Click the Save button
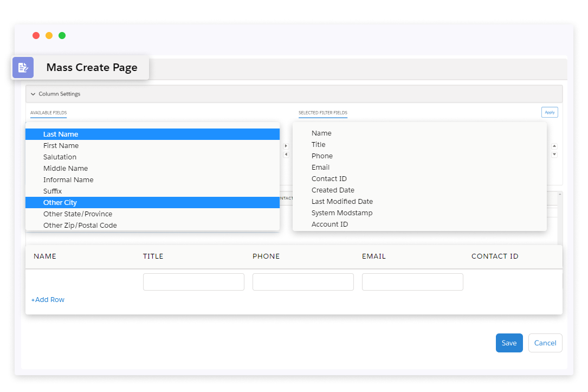The width and height of the screenshot is (588, 392). click(x=509, y=343)
